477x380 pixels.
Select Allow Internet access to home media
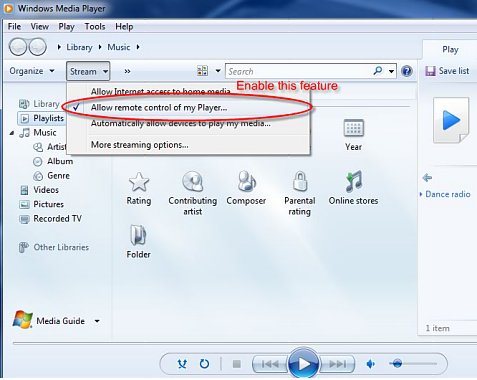point(188,91)
